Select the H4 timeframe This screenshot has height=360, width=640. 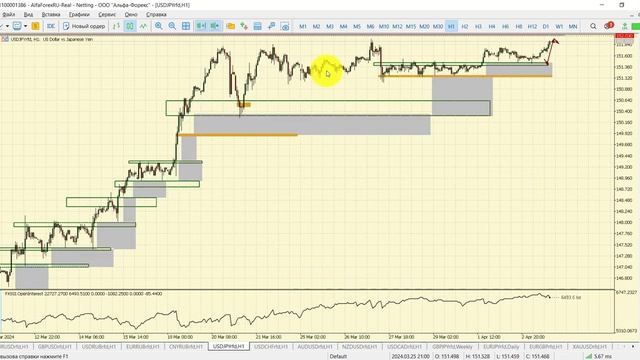click(x=491, y=26)
